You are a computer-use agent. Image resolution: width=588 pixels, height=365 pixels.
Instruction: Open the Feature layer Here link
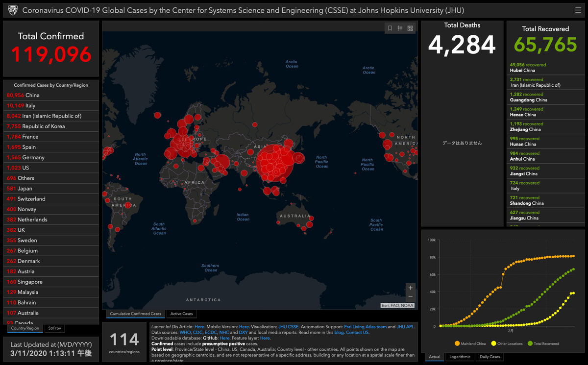[265, 338]
